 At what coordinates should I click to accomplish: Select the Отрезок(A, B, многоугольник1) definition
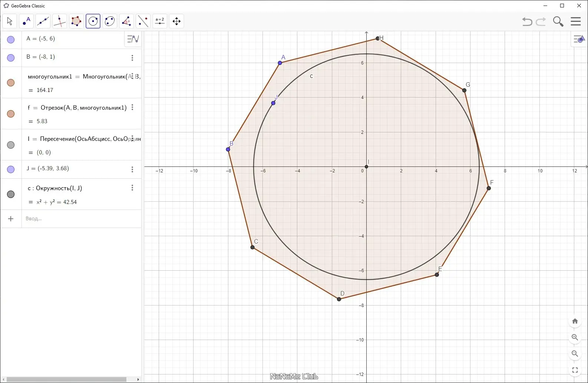[77, 108]
